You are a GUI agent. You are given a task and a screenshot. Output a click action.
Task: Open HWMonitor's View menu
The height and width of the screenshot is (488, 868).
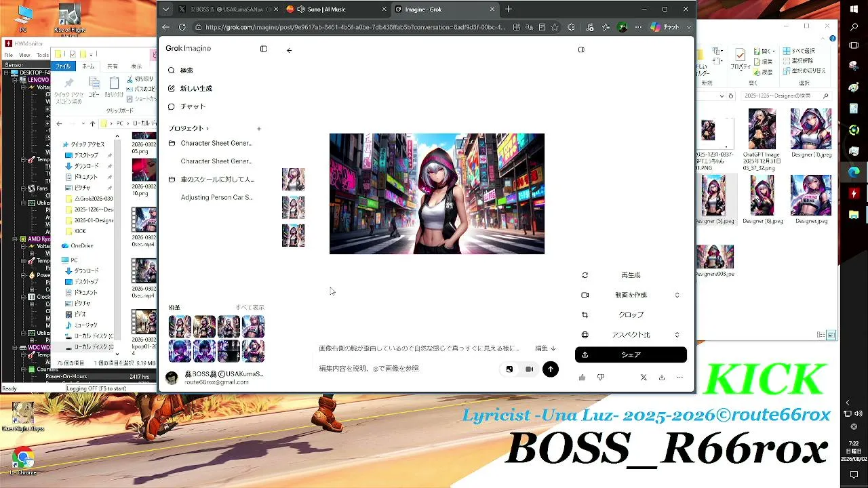click(x=24, y=55)
